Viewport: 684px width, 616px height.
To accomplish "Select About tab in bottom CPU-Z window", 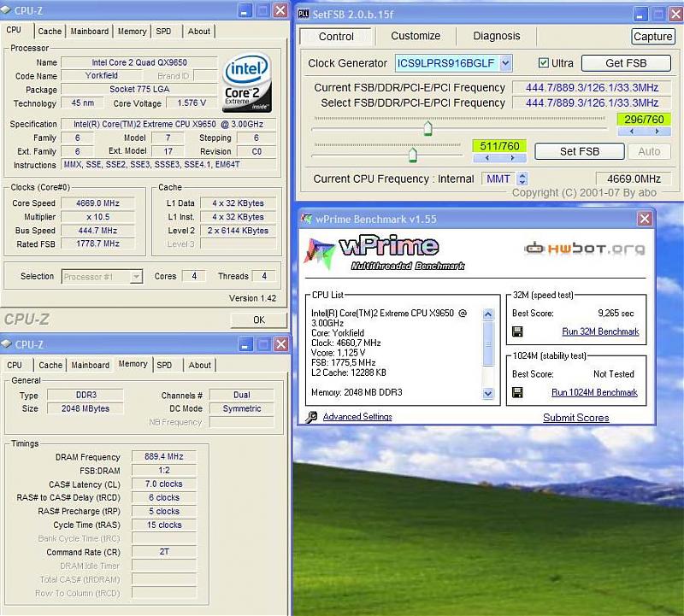I will pos(200,366).
